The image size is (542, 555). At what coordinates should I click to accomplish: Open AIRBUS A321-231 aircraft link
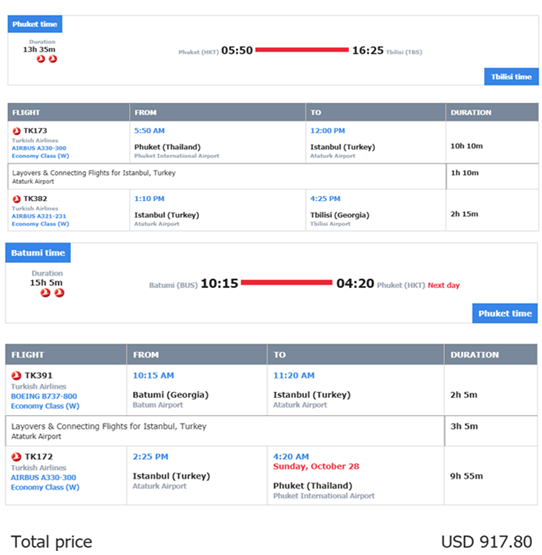(39, 216)
